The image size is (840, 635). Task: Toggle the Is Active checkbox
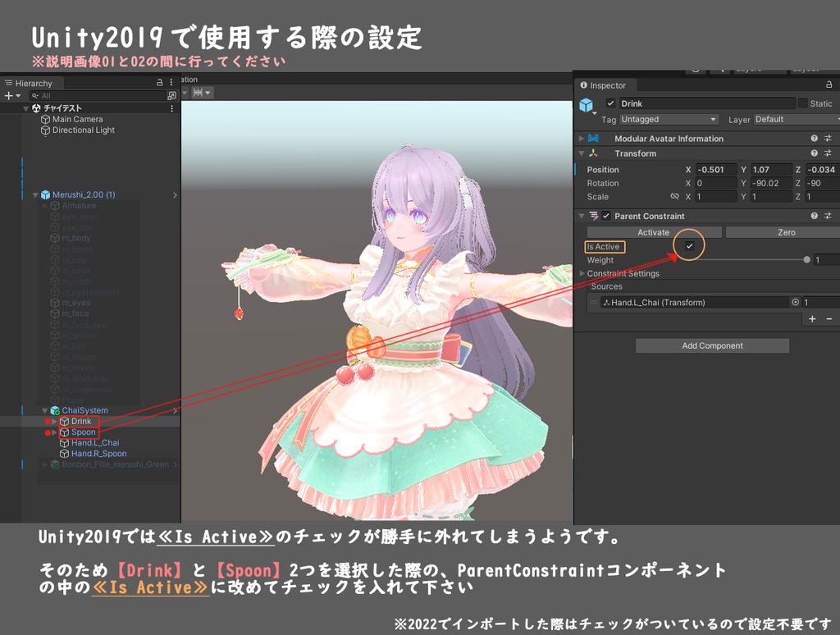[689, 246]
